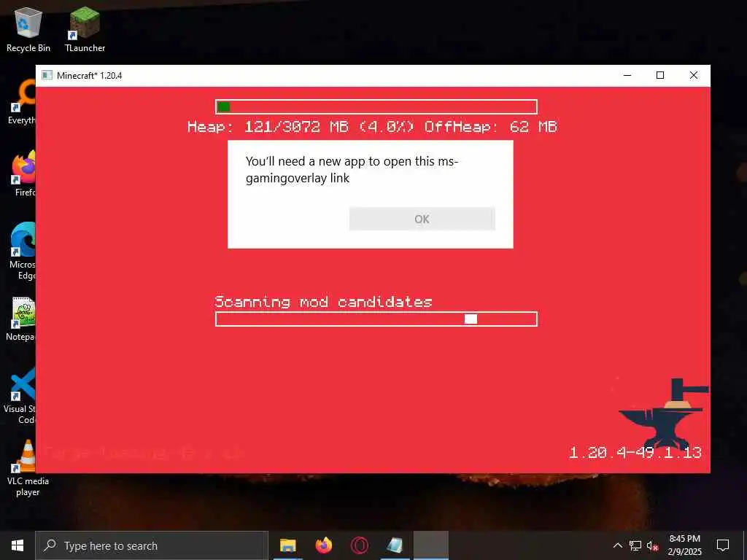
Task: Click the Heap 121/3072 MB text
Action: (x=373, y=127)
